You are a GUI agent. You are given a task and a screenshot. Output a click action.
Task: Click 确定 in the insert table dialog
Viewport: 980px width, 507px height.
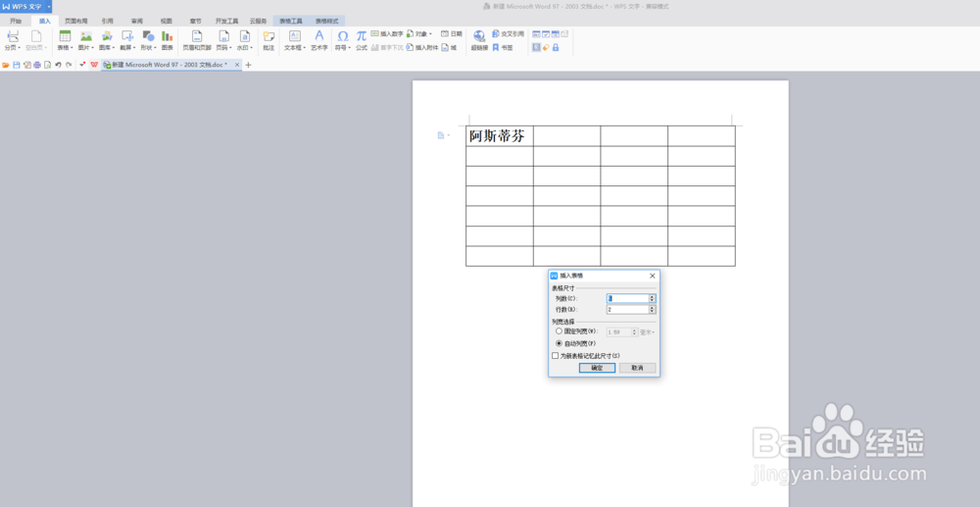[x=597, y=368]
